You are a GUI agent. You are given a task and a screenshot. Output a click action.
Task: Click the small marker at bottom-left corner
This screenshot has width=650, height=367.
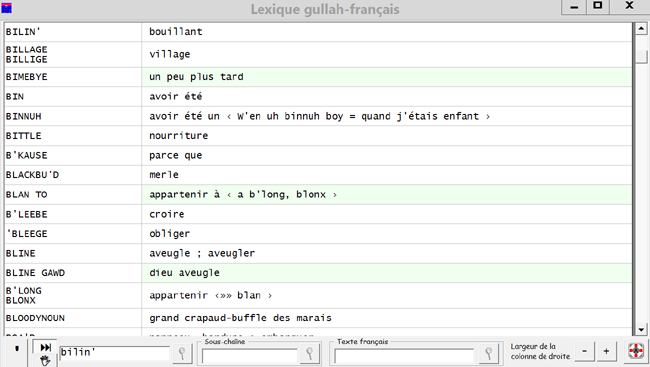click(17, 349)
